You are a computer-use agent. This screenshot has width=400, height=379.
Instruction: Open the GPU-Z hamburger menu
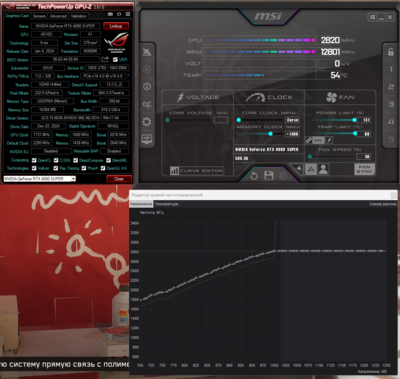[x=128, y=14]
